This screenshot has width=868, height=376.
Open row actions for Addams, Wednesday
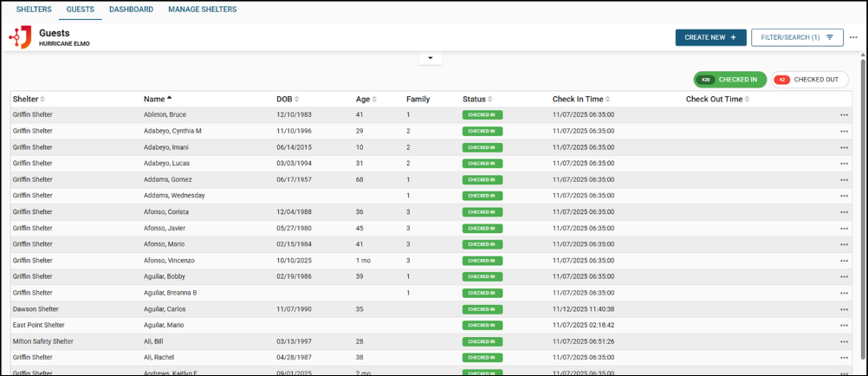click(844, 196)
